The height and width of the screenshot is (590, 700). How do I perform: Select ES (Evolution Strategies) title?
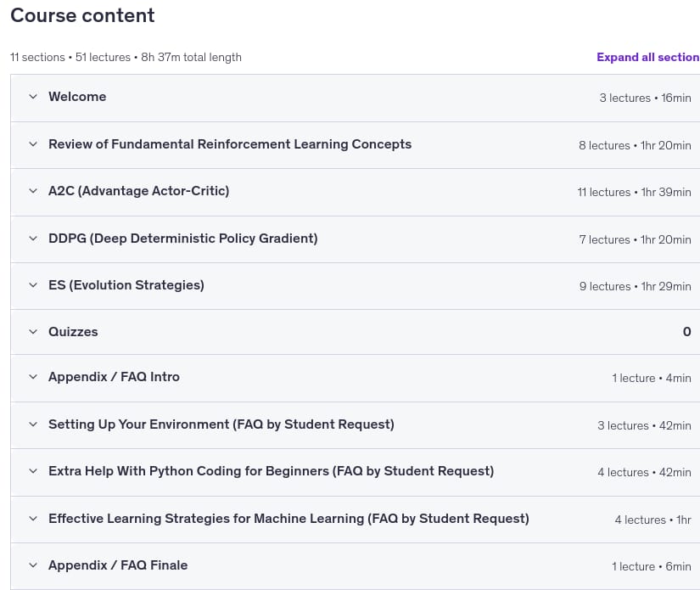(126, 285)
